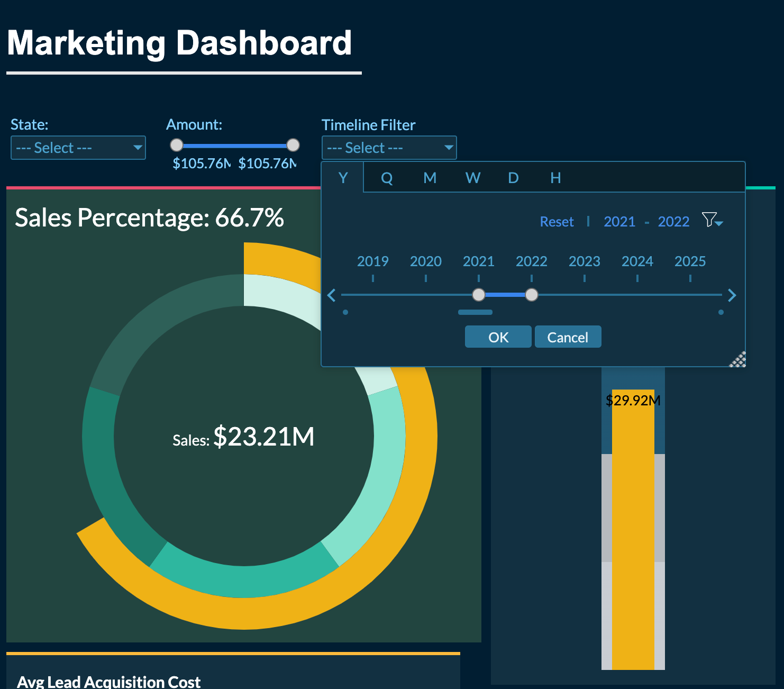Click the right timeline navigation arrow
784x689 pixels.
732,295
